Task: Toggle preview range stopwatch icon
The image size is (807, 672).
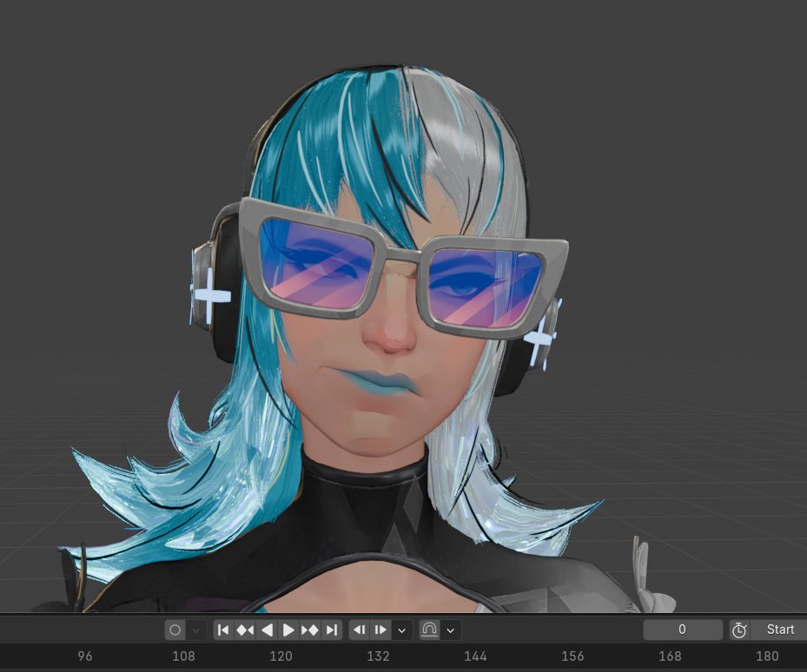Action: tap(739, 629)
